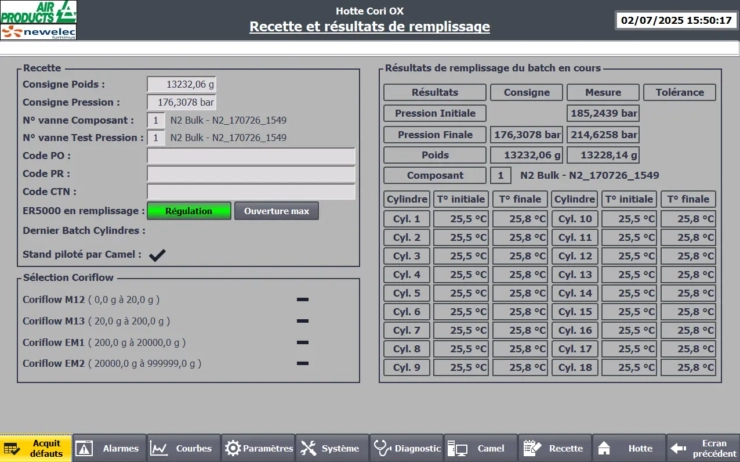The height and width of the screenshot is (462, 740).
Task: Click measured value 214,6258 bar
Action: click(x=603, y=134)
